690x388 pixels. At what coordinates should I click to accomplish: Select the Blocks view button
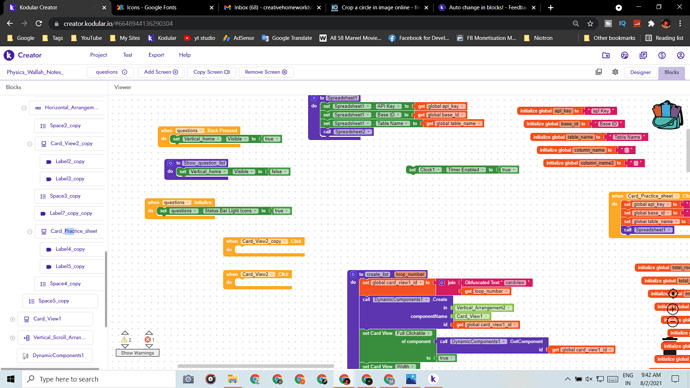click(x=672, y=72)
